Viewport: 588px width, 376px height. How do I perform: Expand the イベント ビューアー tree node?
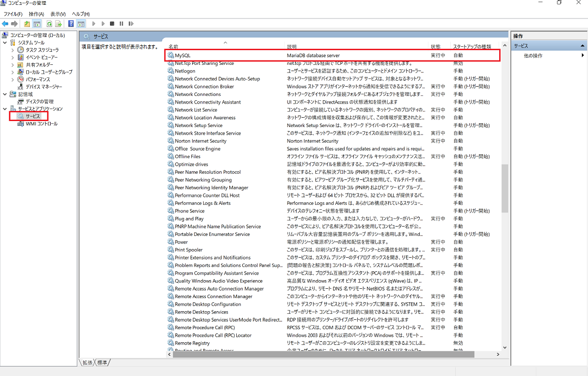pos(13,57)
